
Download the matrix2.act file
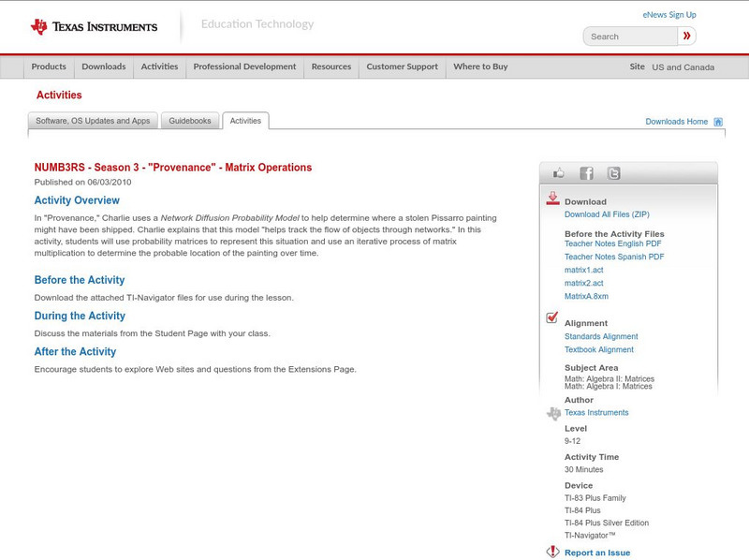tap(583, 284)
